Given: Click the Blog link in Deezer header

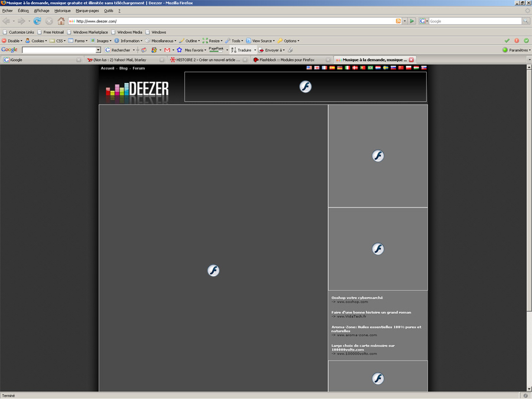Looking at the screenshot, I should pyautogui.click(x=123, y=68).
